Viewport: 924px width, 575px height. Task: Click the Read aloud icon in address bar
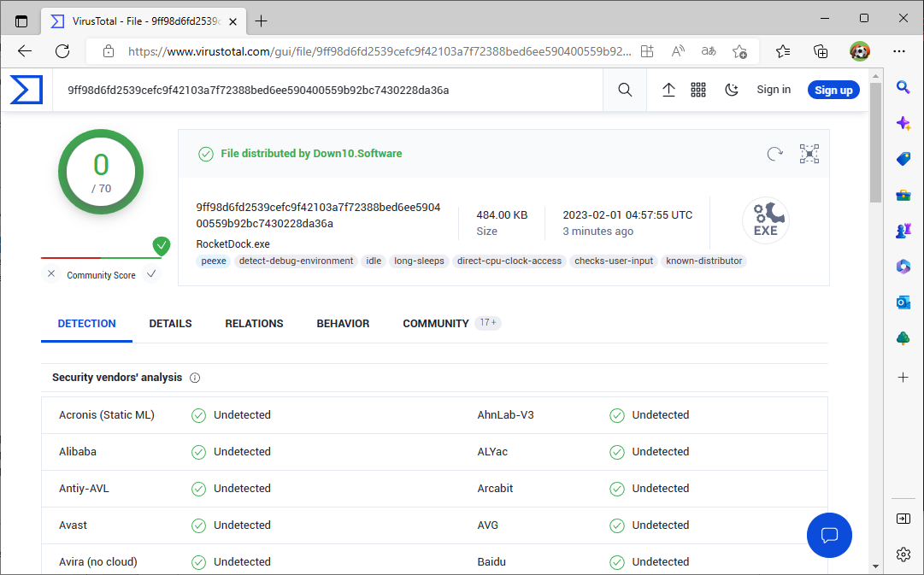(678, 51)
